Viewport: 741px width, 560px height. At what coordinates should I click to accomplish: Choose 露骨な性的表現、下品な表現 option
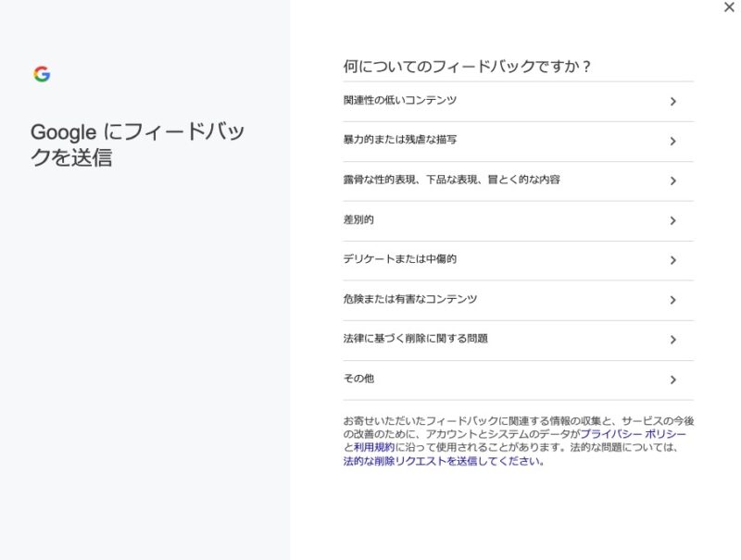coord(519,180)
